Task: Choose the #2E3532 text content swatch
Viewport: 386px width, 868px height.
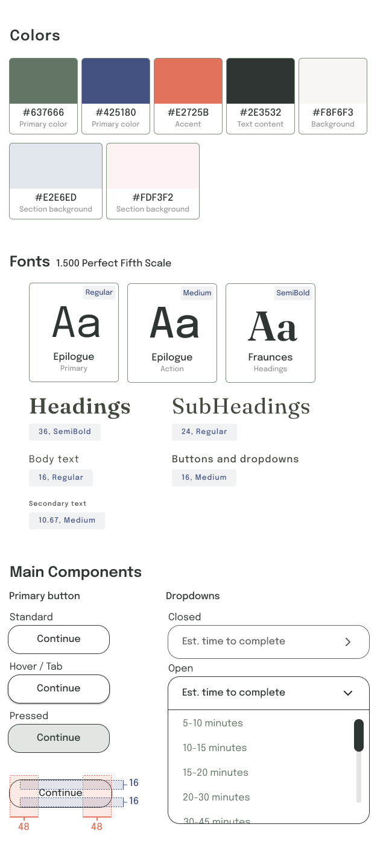Action: tap(261, 96)
